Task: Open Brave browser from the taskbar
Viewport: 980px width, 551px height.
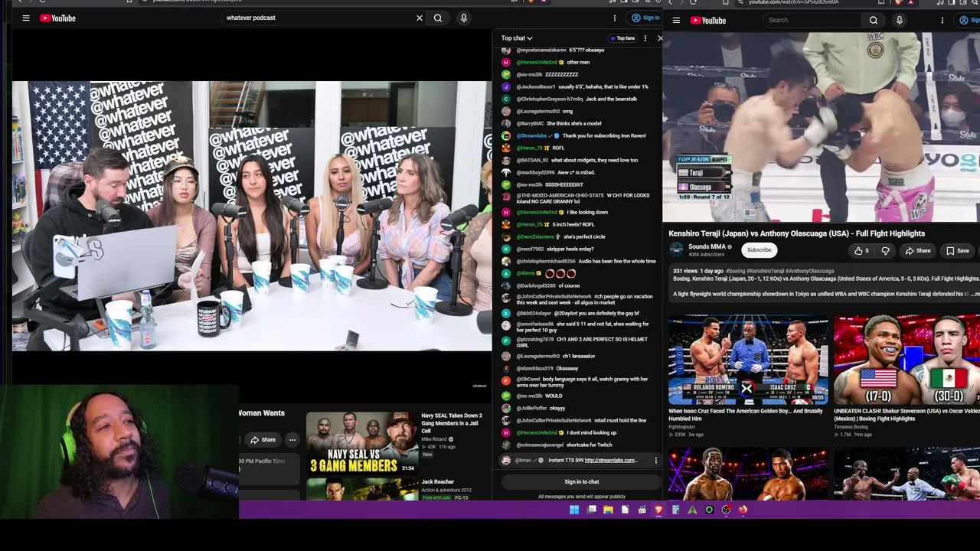Action: pos(658,510)
